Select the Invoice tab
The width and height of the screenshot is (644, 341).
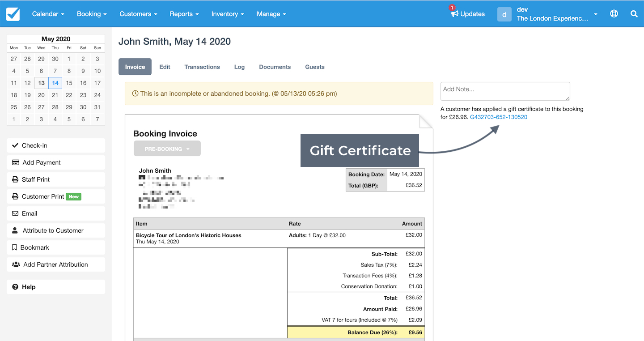point(135,67)
